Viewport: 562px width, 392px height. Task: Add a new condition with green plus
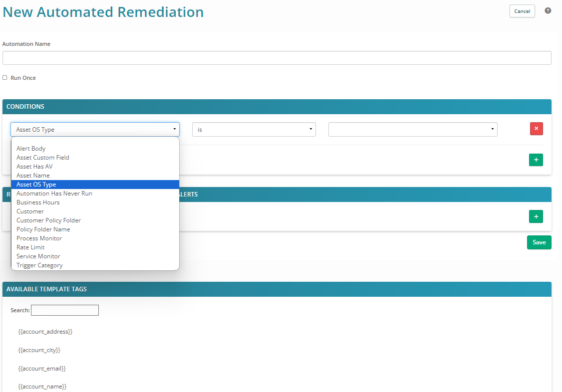[536, 160]
